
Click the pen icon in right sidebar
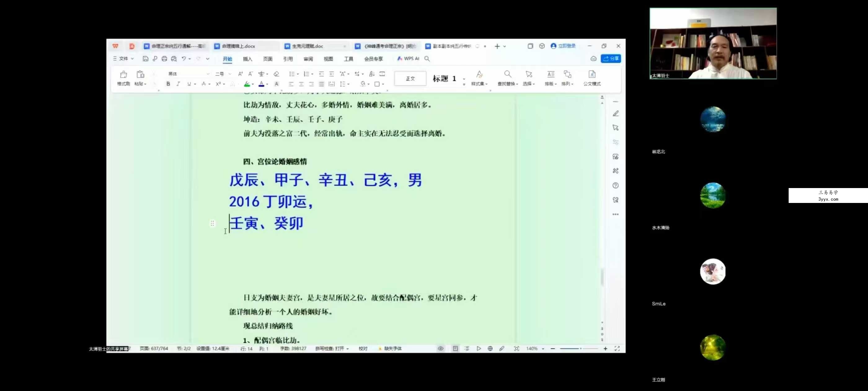click(x=616, y=114)
